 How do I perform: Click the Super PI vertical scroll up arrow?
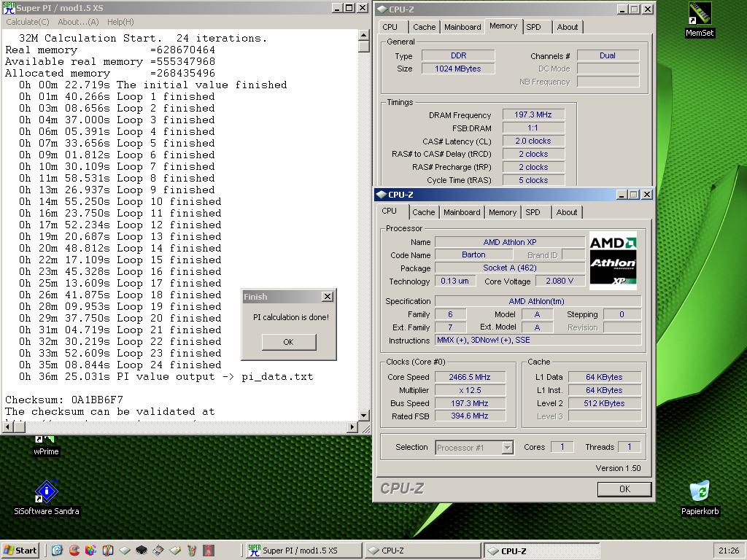[363, 35]
